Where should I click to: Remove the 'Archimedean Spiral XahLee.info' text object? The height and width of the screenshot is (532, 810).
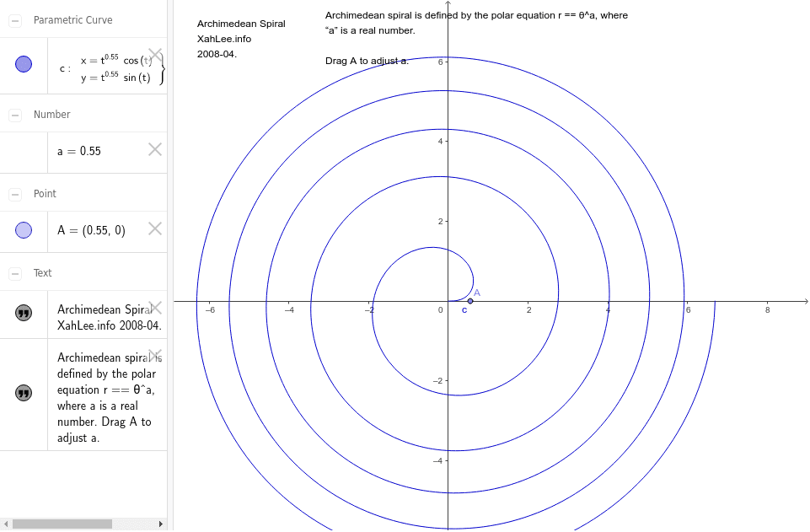tap(155, 309)
